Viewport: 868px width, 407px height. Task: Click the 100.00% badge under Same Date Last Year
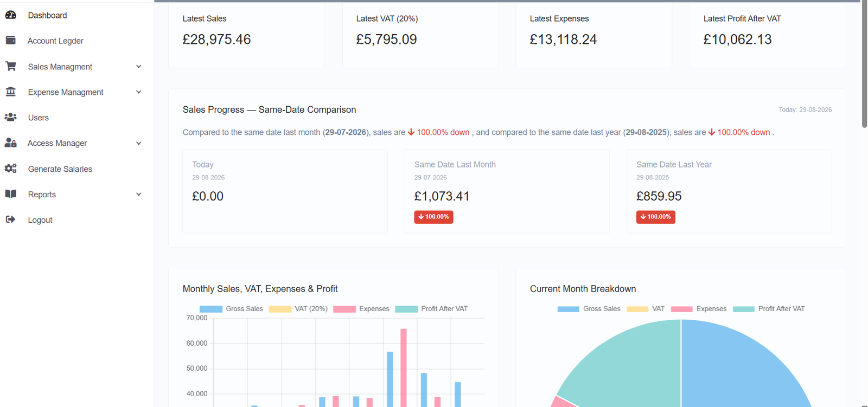(656, 217)
